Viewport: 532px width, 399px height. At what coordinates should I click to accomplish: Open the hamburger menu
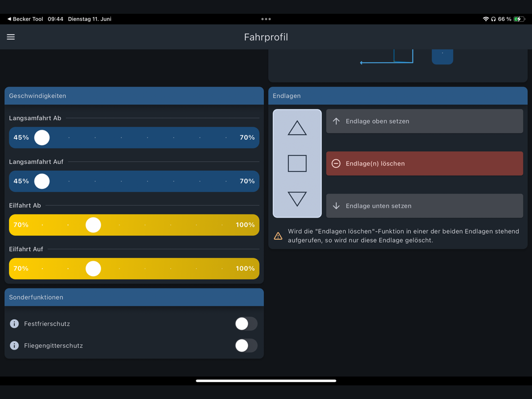(11, 37)
